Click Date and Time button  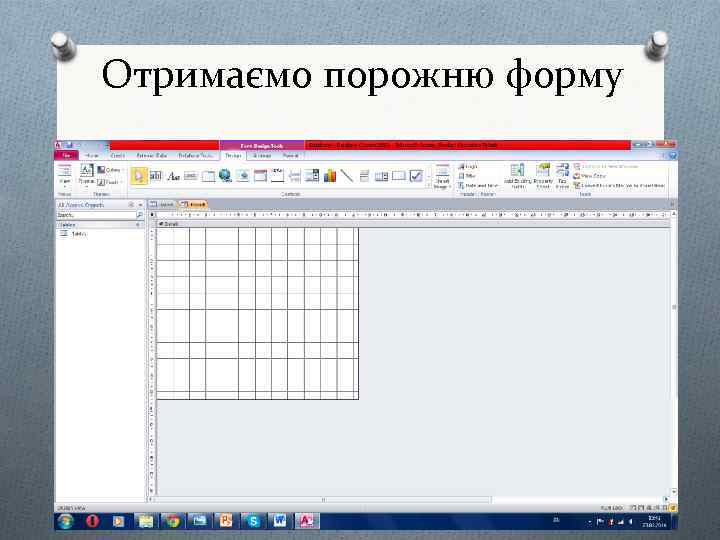[478, 186]
